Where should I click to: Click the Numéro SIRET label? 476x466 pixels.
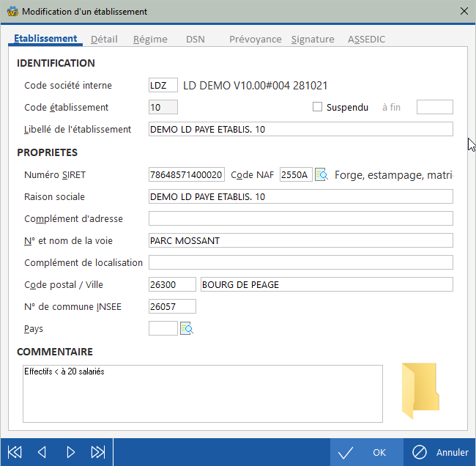click(x=55, y=175)
